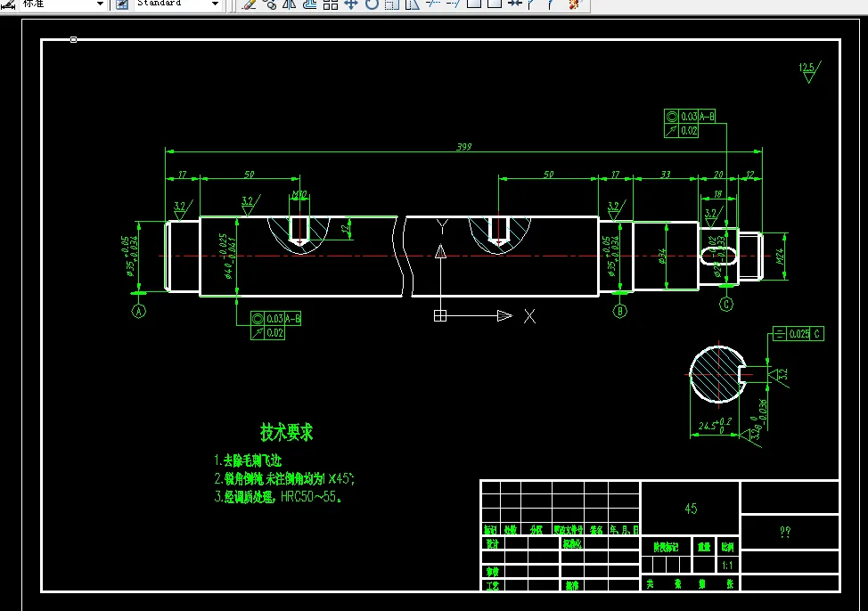Screen dimensions: 868x611
Task: Select the Chamfer tool
Action: [533, 4]
